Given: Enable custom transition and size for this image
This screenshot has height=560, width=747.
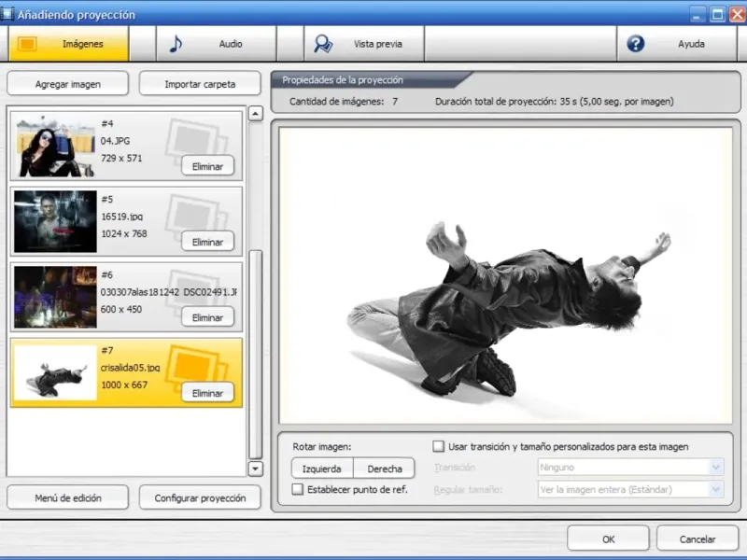Looking at the screenshot, I should tap(438, 447).
